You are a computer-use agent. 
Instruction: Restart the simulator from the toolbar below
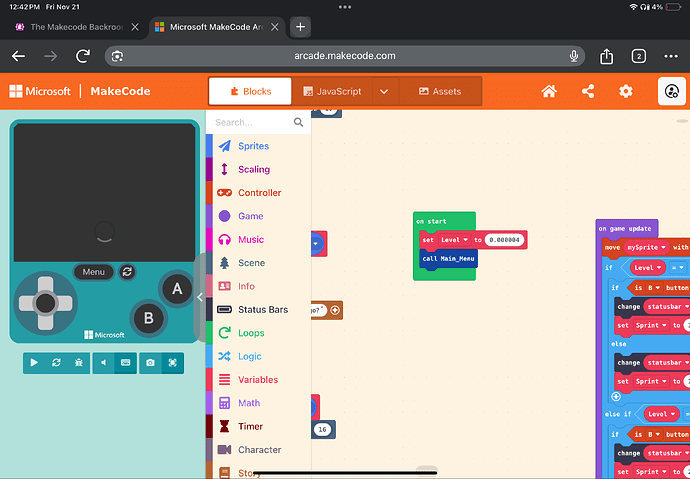(56, 363)
